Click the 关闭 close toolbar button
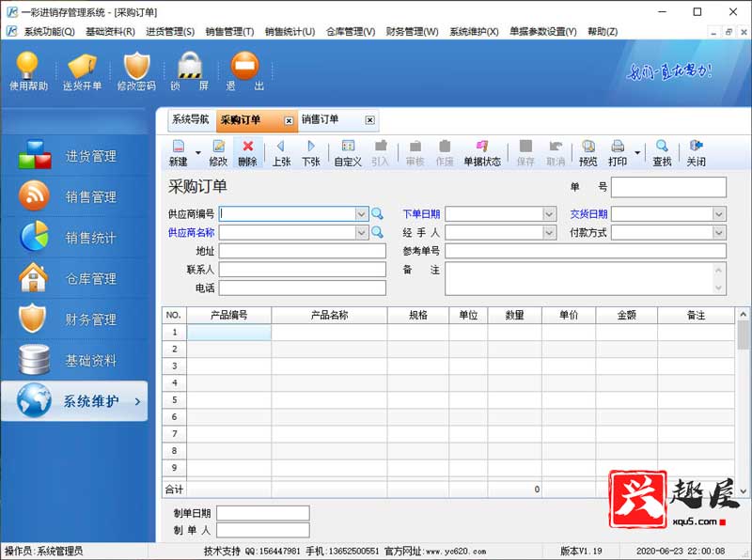 696,153
